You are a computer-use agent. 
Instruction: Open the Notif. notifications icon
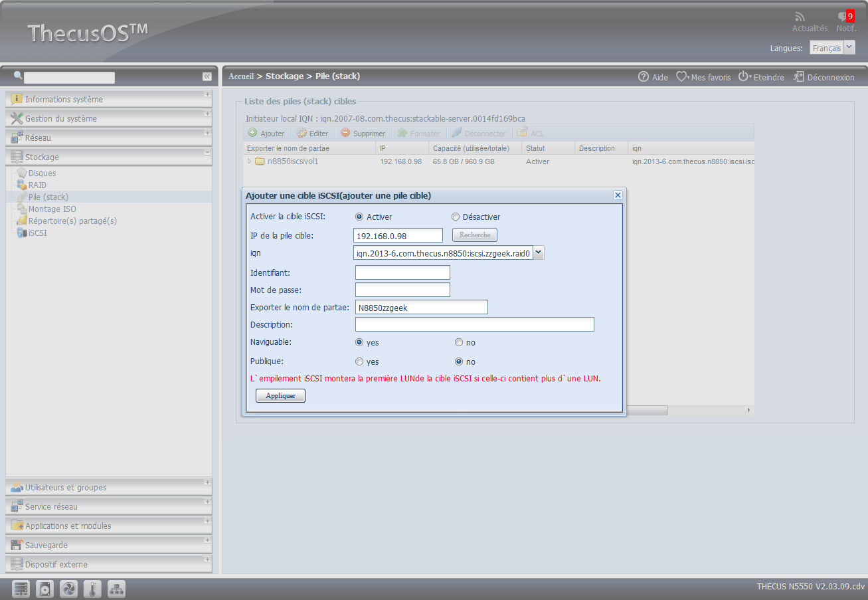845,17
